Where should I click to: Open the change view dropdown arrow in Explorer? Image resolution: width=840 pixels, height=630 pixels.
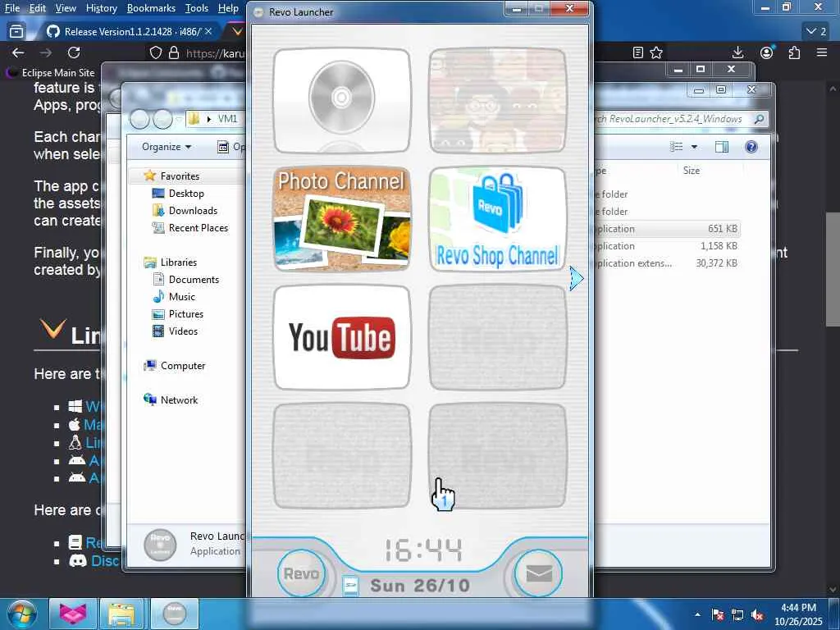click(694, 147)
